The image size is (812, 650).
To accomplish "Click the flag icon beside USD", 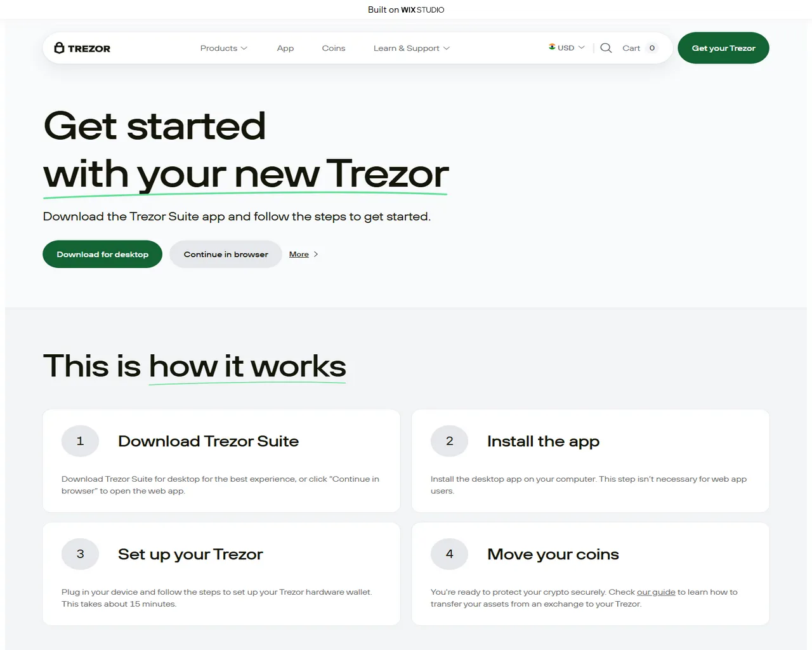I will [552, 47].
